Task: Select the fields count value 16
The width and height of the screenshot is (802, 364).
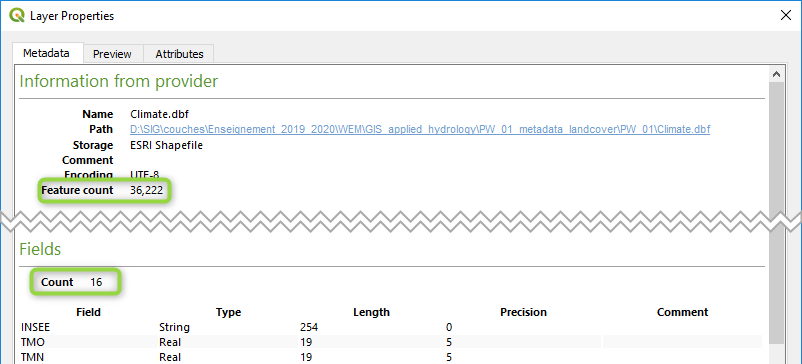Action: coord(96,282)
